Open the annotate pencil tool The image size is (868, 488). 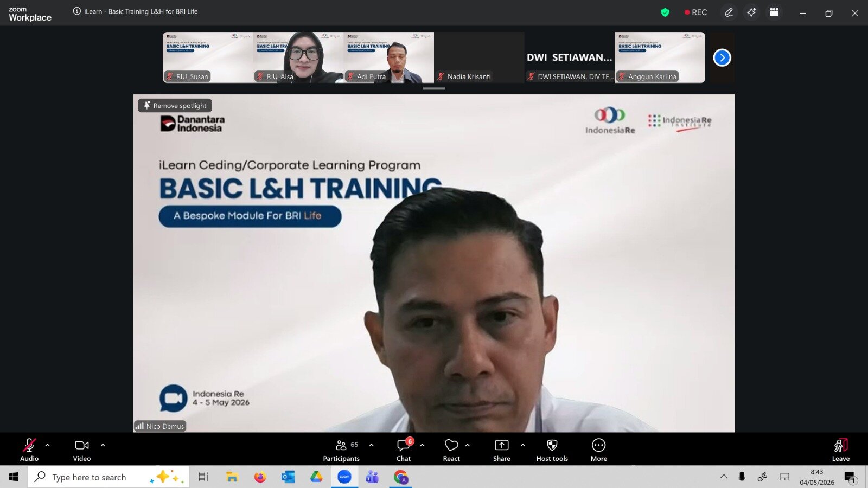click(x=729, y=12)
